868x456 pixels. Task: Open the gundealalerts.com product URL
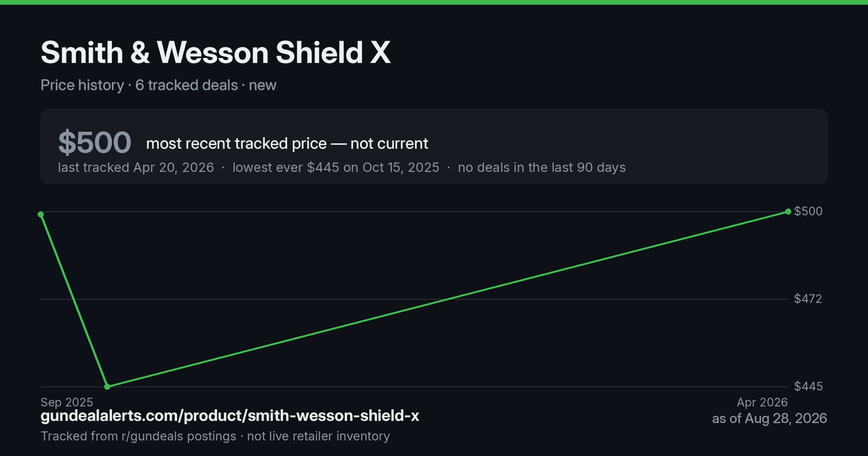pos(230,416)
